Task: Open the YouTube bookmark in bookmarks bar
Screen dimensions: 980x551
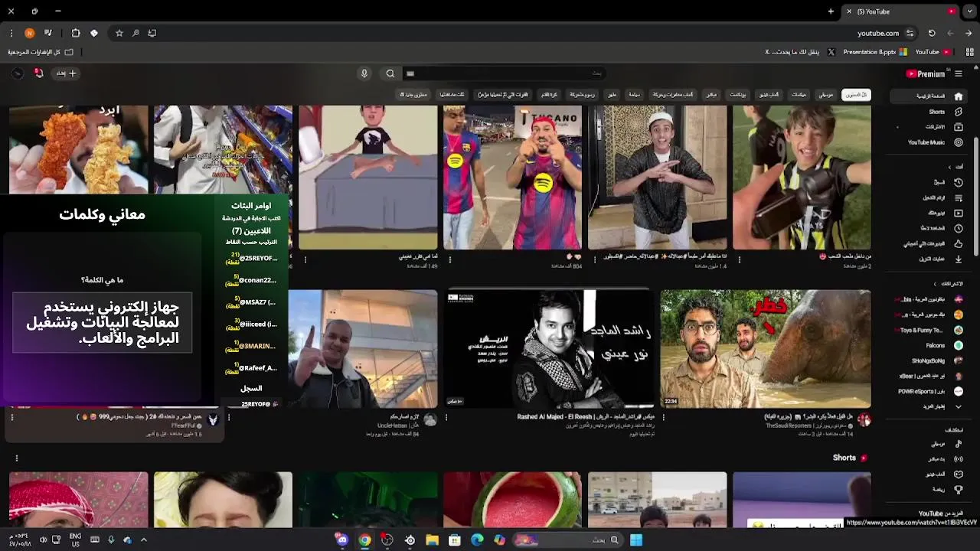Action: (933, 52)
